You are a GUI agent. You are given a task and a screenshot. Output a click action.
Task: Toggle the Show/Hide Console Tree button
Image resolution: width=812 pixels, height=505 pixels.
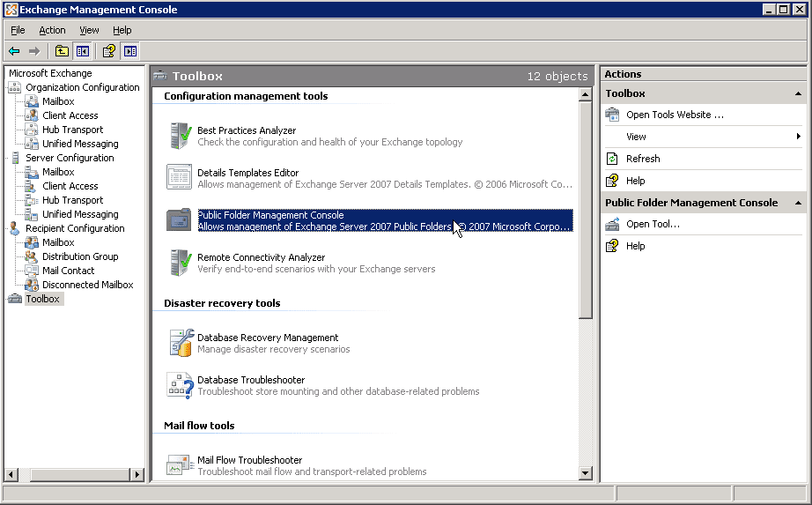[x=82, y=51]
